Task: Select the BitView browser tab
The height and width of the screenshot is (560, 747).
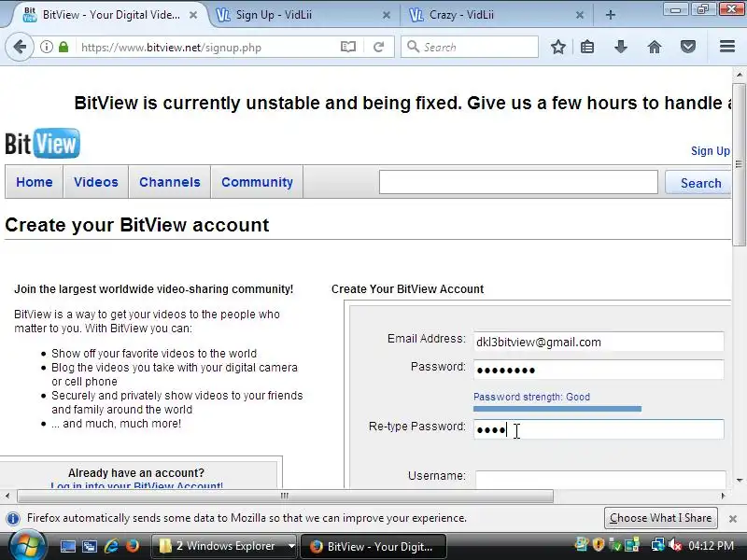Action: tap(110, 15)
